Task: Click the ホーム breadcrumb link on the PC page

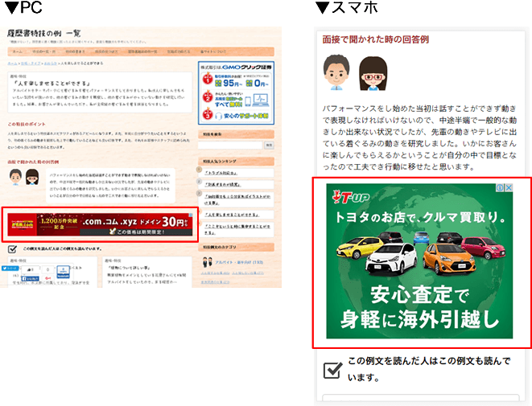Action: 12,64
